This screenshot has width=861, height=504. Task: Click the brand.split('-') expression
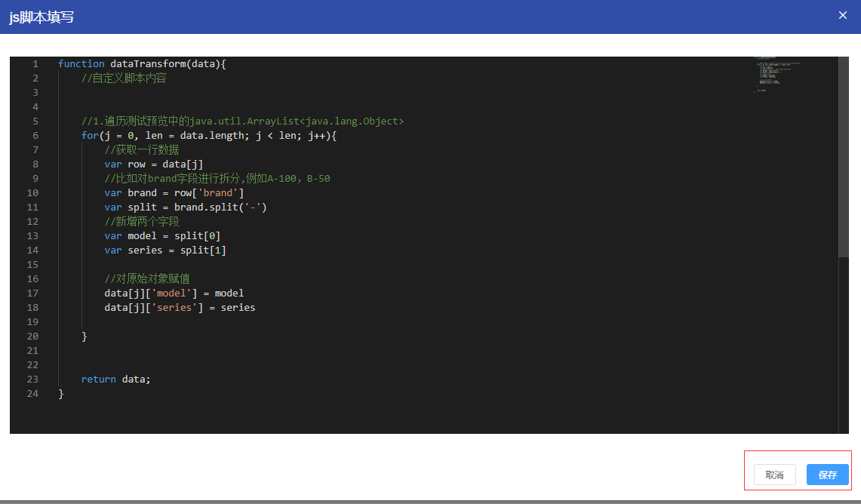[220, 207]
